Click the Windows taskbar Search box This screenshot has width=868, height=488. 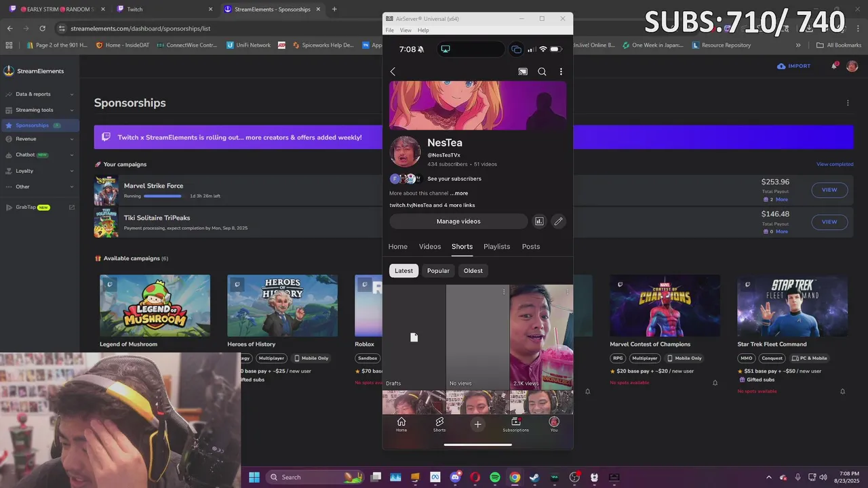(x=316, y=477)
